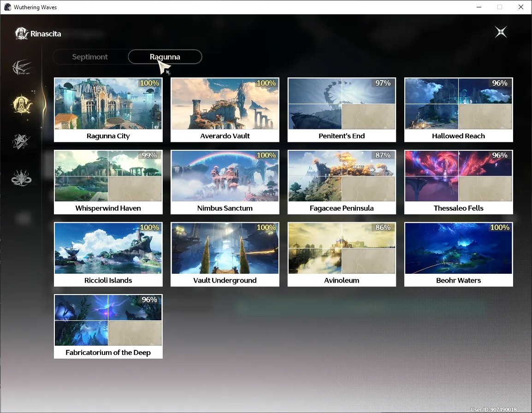Image resolution: width=532 pixels, height=413 pixels.
Task: Click the Wuthering Waves title bar app icon
Action: tap(7, 7)
